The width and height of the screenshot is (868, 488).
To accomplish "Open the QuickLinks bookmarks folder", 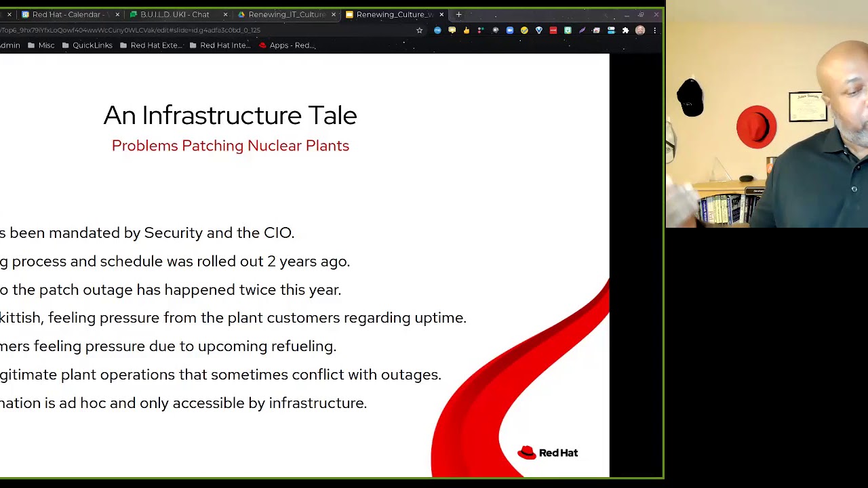I will (87, 45).
